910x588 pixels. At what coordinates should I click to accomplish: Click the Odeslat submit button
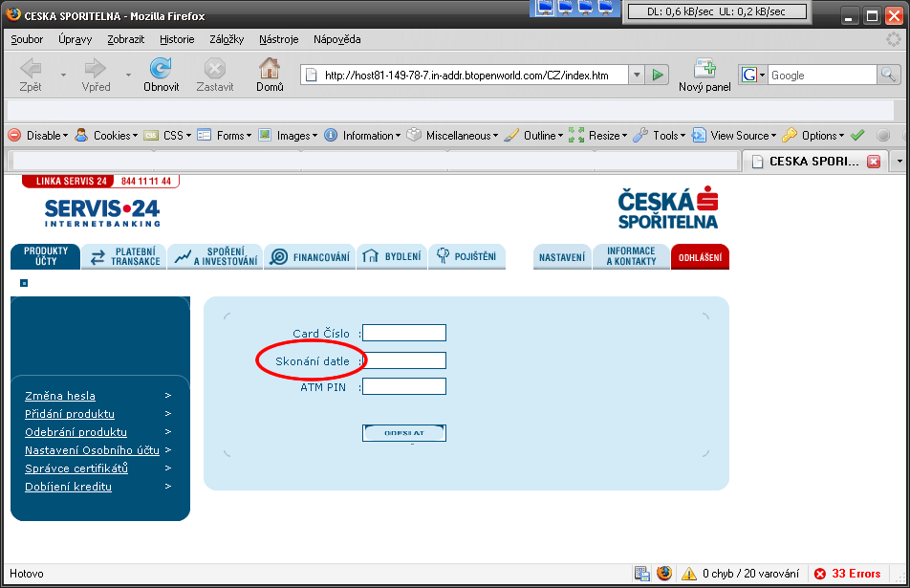(404, 433)
